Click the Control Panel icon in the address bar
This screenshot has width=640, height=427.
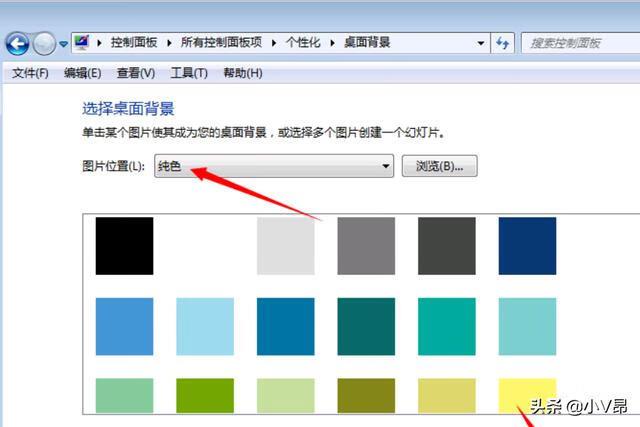(83, 43)
